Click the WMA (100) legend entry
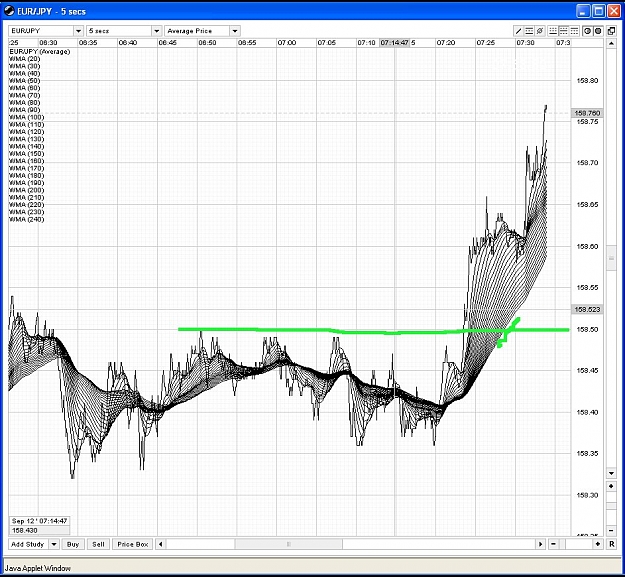Screen dimensions: 625x577 [x=26, y=117]
